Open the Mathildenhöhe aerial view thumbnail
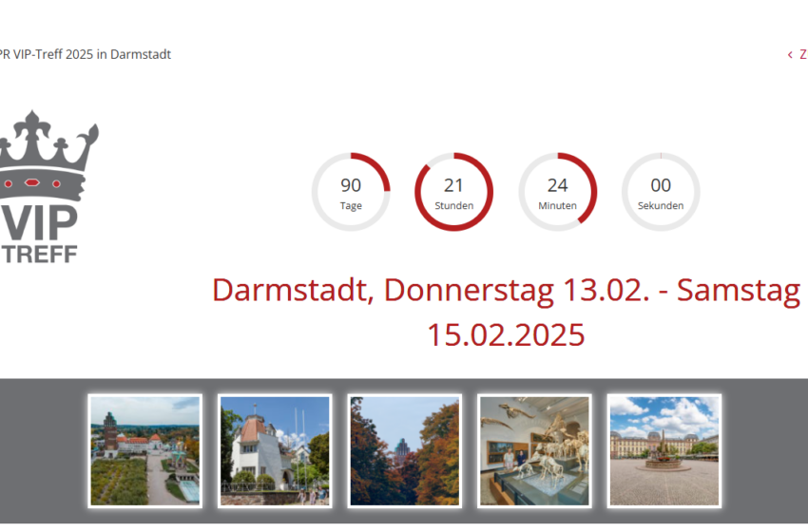 coord(145,451)
